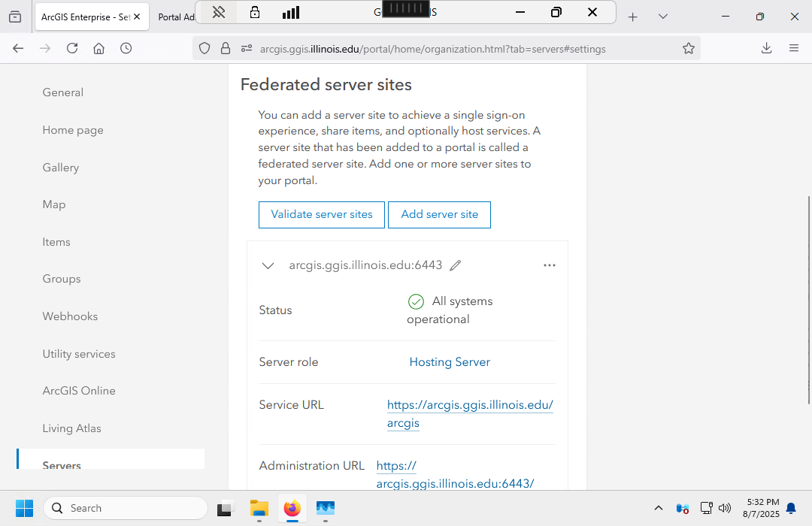
Task: Open the three-dot options menu for server
Action: 549,265
